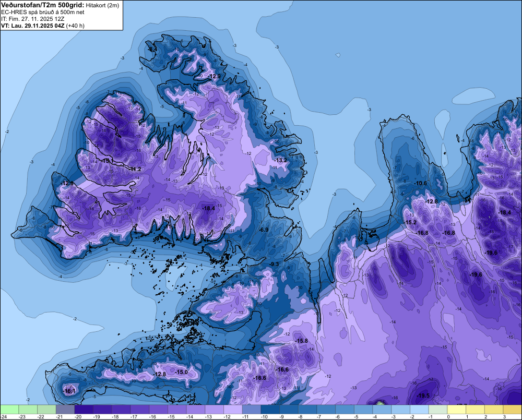The image size is (522, 420).
Task: Click the bold -10.6 temperature label
Action: 420,183
